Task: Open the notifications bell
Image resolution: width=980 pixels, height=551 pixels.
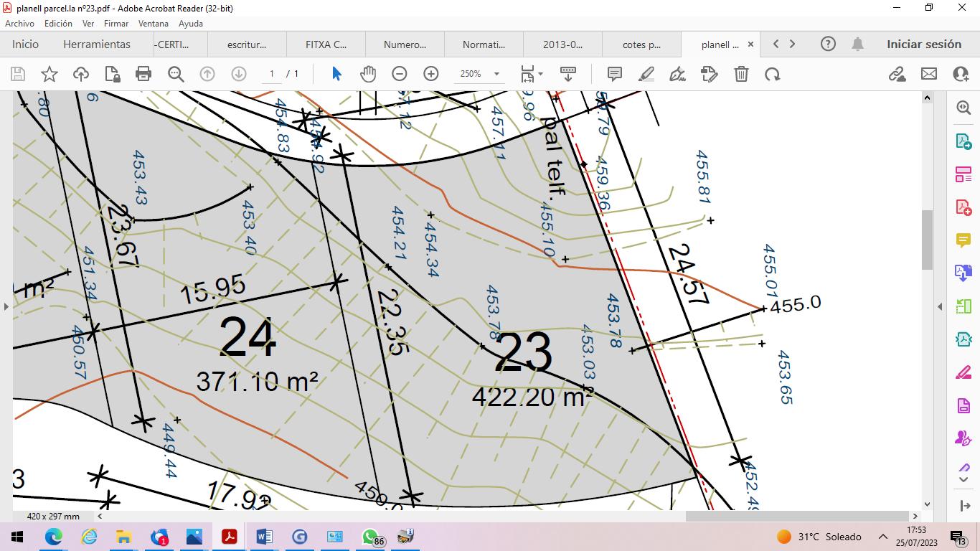Action: pyautogui.click(x=857, y=44)
